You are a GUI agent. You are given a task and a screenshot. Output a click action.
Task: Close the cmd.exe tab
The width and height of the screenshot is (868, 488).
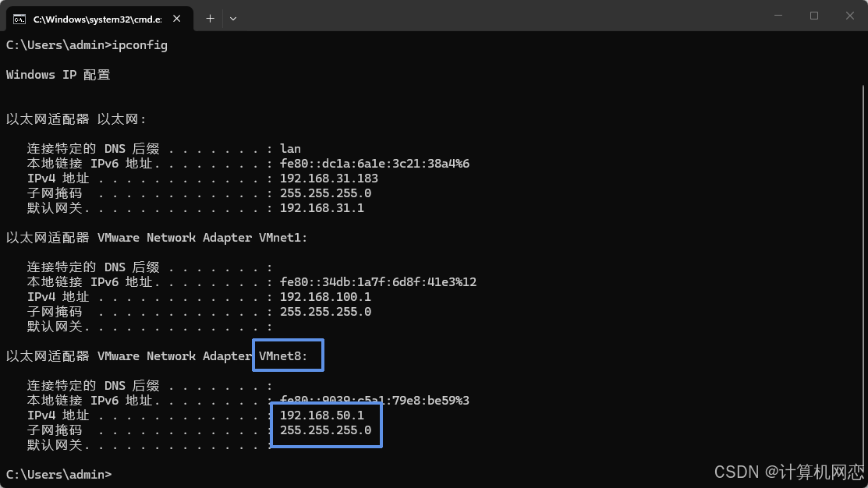pos(176,19)
